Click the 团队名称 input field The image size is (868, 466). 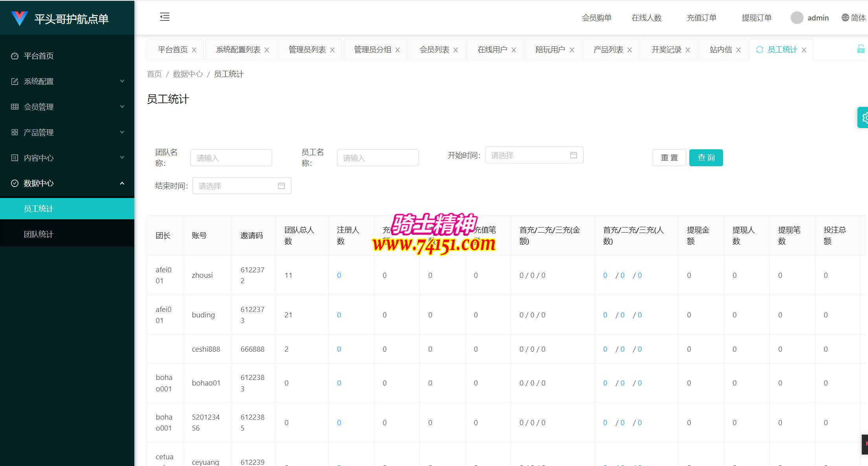click(x=231, y=158)
